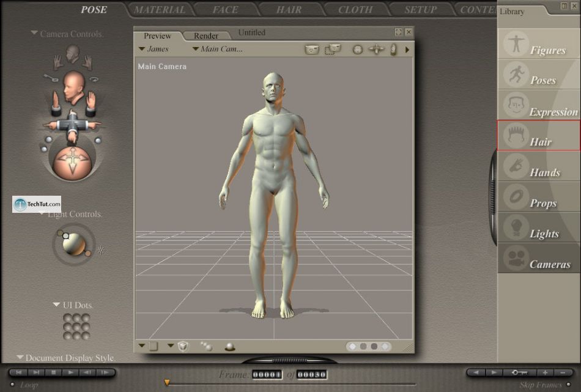Open the Cameras library category
This screenshot has height=392, width=581.
coord(539,258)
